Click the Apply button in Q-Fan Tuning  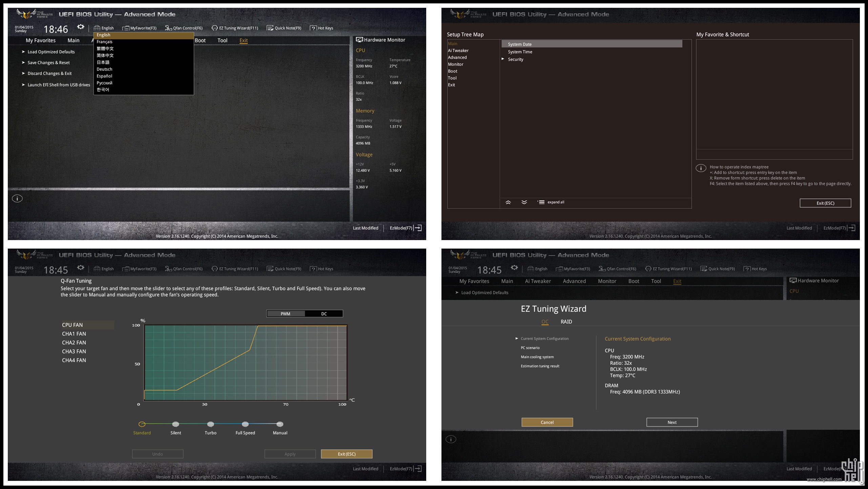pos(290,454)
